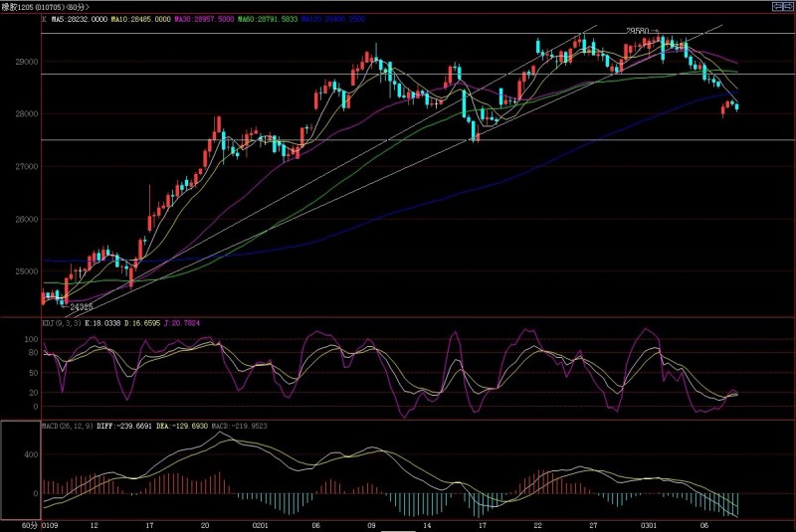This screenshot has width=796, height=532.
Task: Click the 60分 period label at bottom left
Action: pos(31,525)
